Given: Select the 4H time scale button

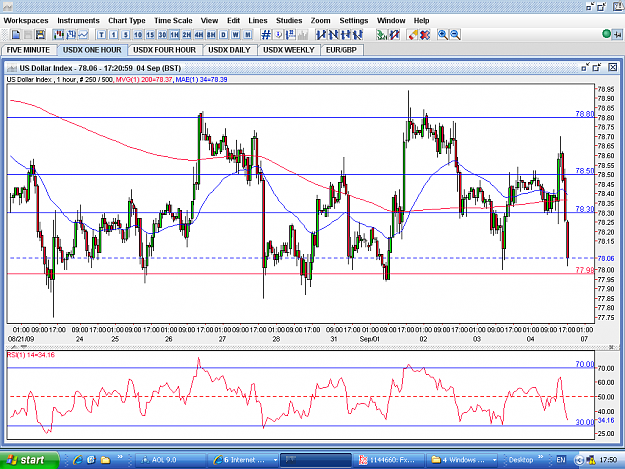Looking at the screenshot, I should 199,35.
